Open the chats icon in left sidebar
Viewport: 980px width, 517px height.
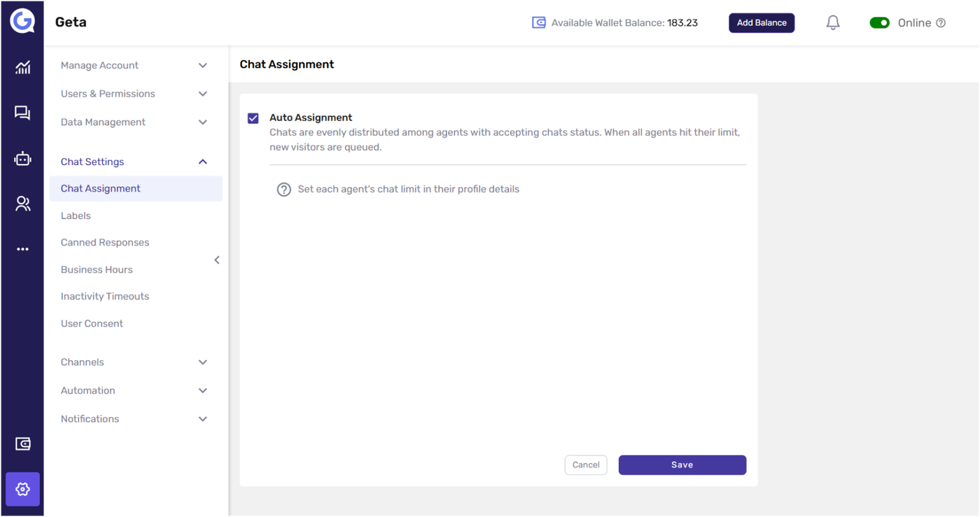coord(22,113)
